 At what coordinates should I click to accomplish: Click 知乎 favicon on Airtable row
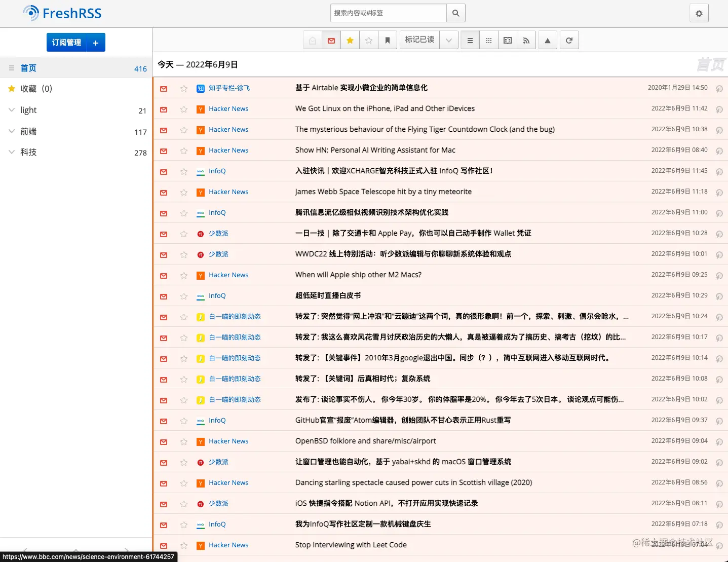point(201,89)
